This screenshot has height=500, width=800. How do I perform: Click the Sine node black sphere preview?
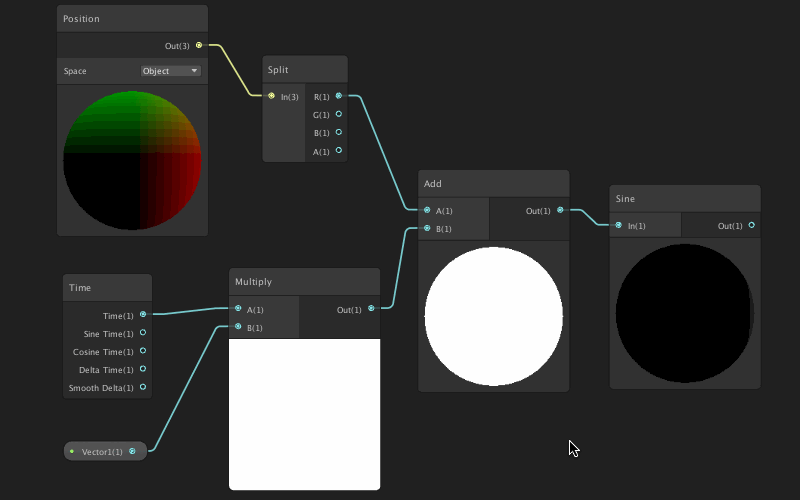[x=685, y=313]
